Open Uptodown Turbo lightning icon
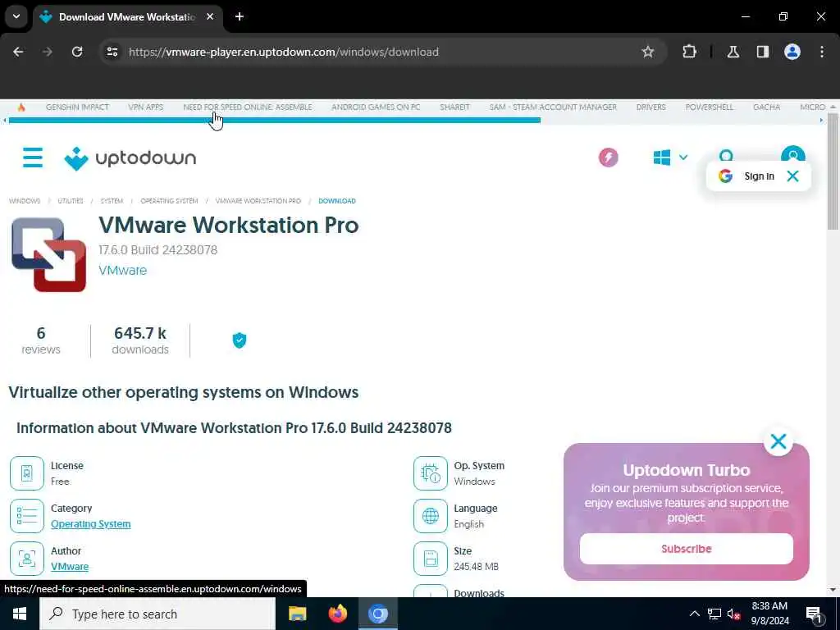 (608, 157)
